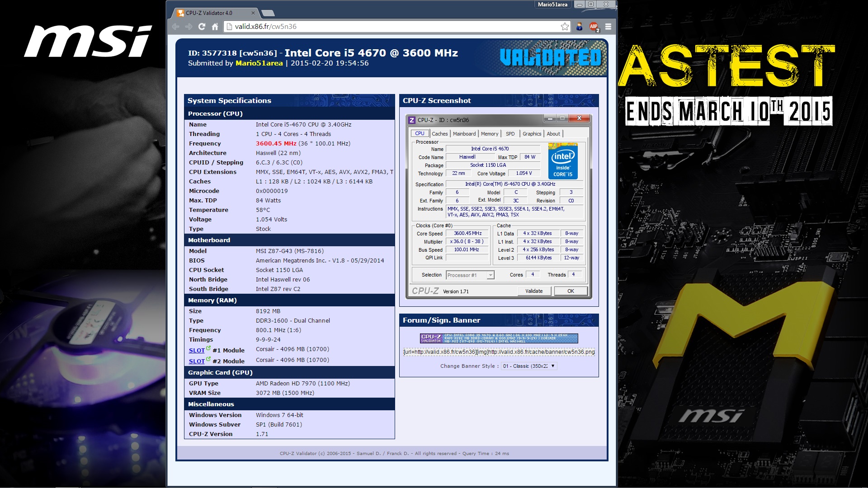868x488 pixels.
Task: Click the Validate button in CPU-Z
Action: pos(534,291)
